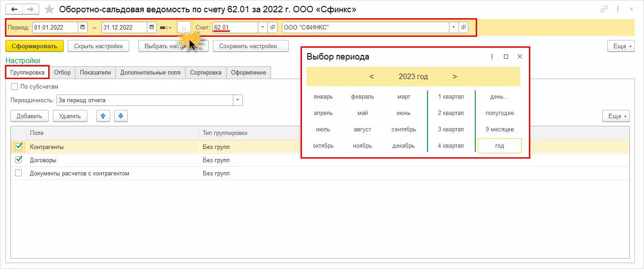Move selected field up with blue arrow
644x269 pixels.
point(104,116)
